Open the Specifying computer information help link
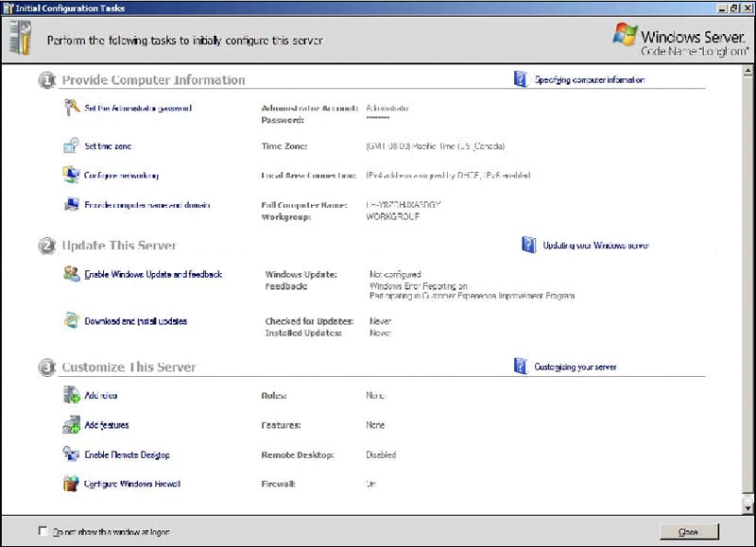Viewport: 756px width, 547px height. 591,79
